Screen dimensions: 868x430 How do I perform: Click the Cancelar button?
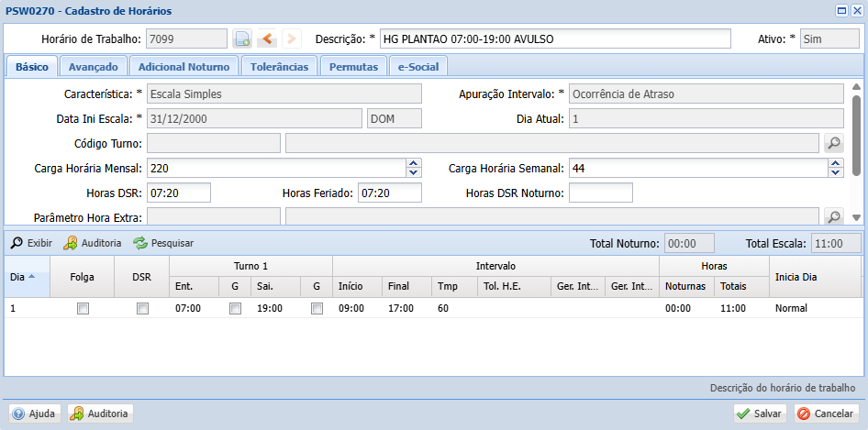click(826, 413)
